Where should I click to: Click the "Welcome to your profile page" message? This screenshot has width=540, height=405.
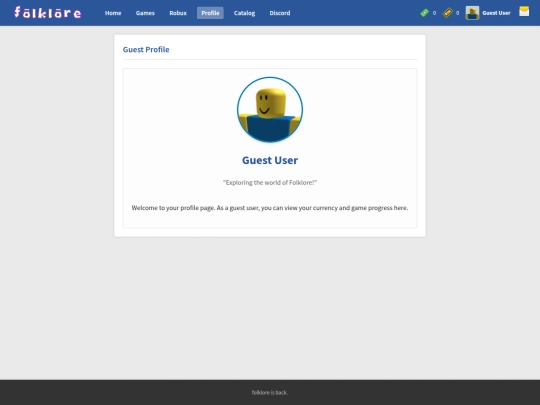270,208
